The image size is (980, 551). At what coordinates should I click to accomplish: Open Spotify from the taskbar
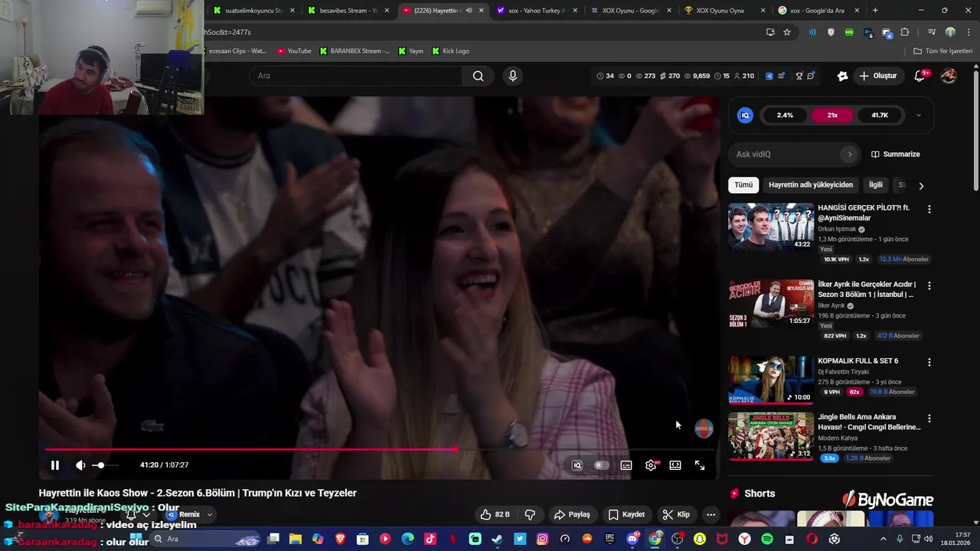pos(767,539)
